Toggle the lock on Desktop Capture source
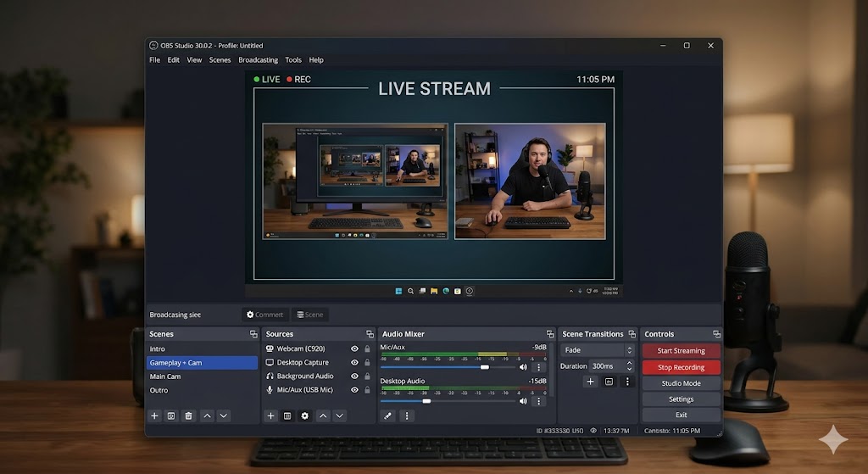The image size is (868, 474). point(367,363)
